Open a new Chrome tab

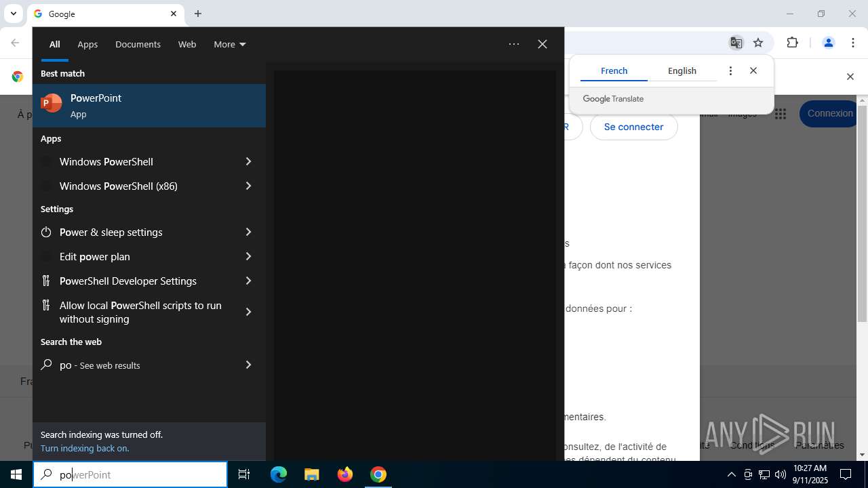(198, 14)
